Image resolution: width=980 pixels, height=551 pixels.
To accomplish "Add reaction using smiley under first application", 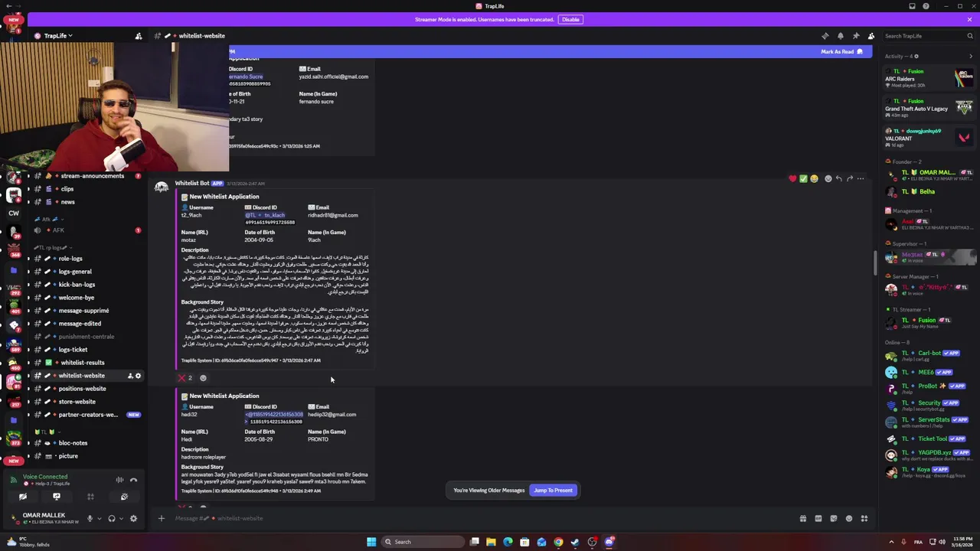I will (x=203, y=378).
